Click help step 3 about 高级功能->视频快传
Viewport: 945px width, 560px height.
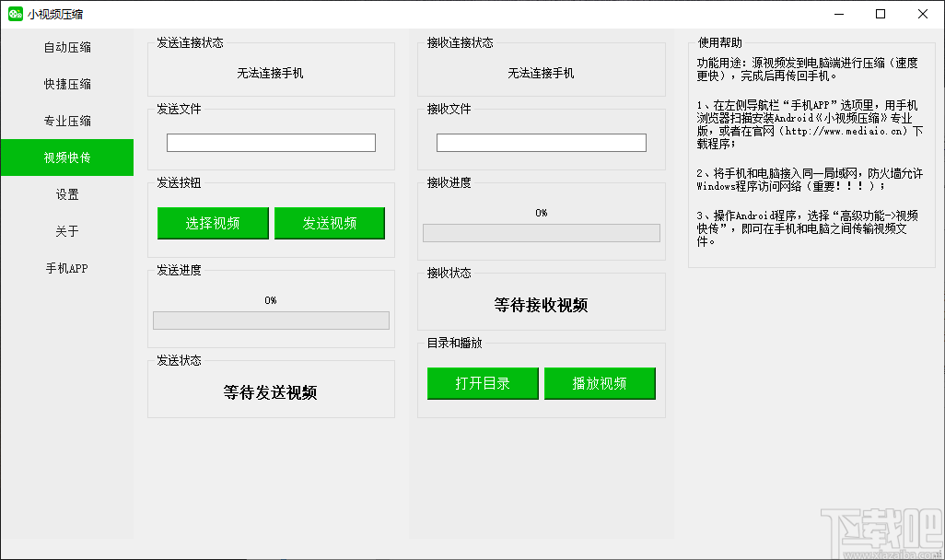pyautogui.click(x=808, y=228)
